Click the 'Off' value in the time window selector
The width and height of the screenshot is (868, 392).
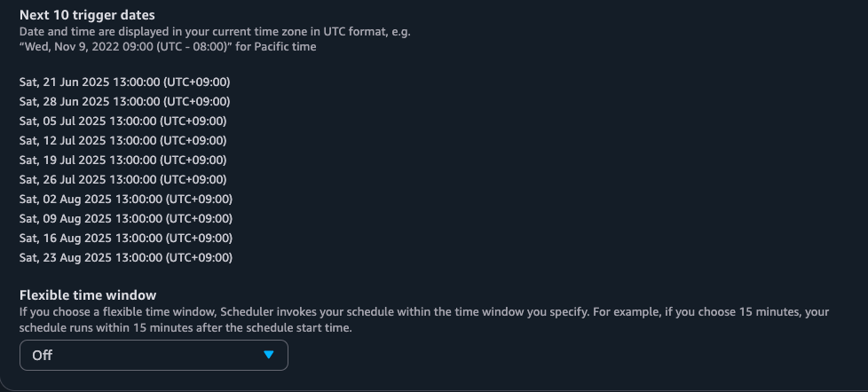tap(42, 356)
